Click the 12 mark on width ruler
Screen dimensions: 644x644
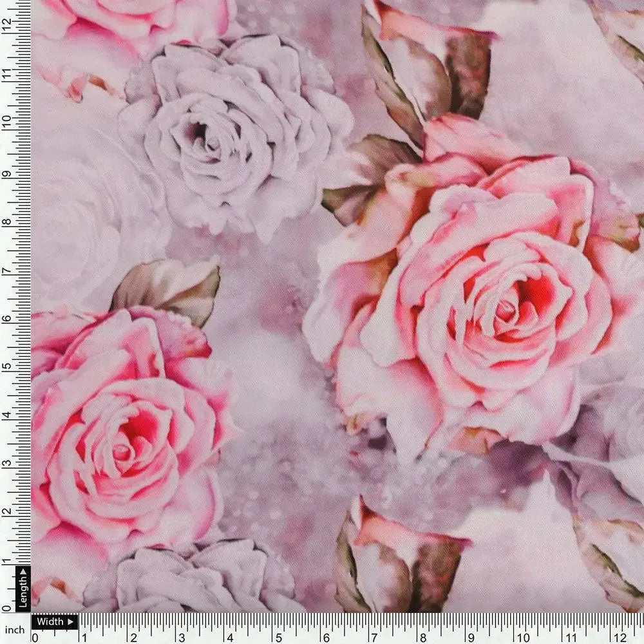pos(620,637)
